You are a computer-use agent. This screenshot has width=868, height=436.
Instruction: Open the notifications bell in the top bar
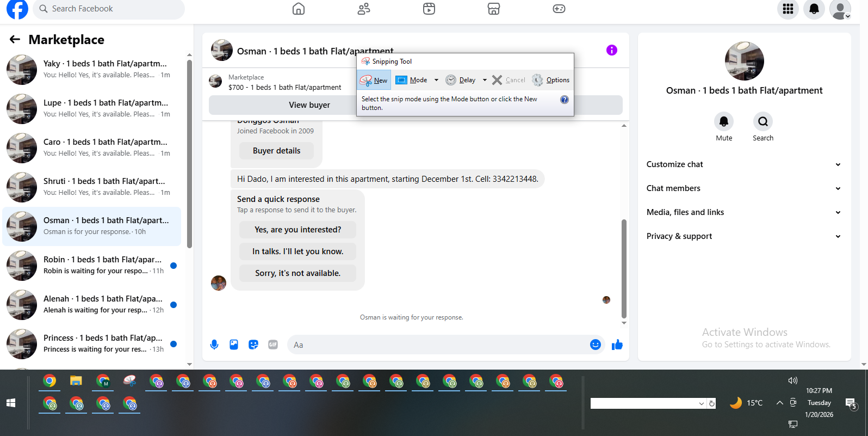(814, 9)
